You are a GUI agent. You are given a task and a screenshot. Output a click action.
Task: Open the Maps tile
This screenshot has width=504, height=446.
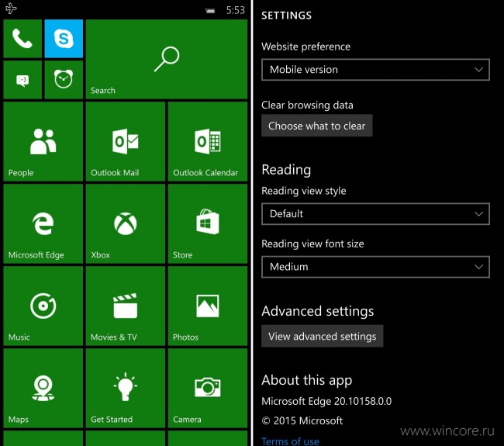click(43, 389)
